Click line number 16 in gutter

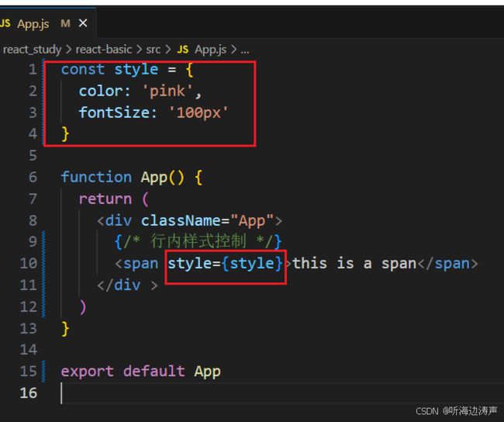(29, 393)
